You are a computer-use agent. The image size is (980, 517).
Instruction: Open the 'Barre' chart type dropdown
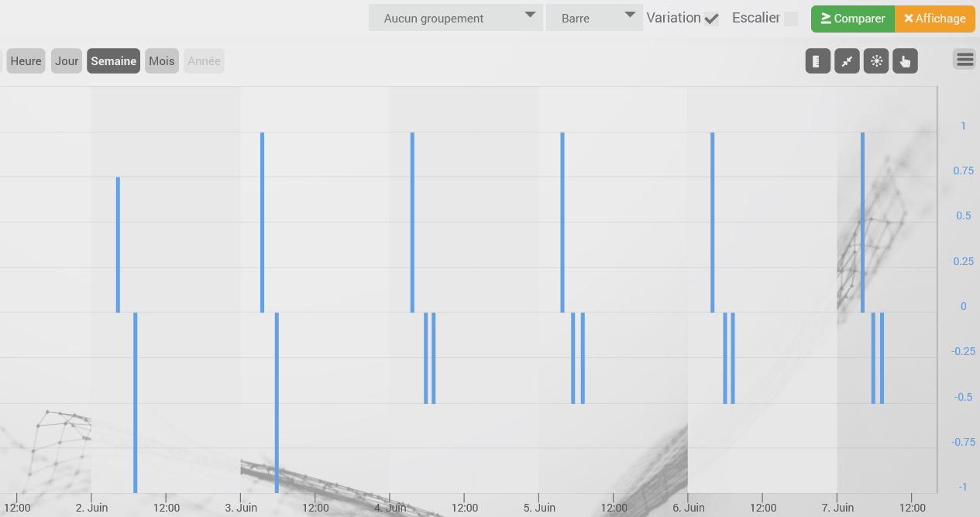pyautogui.click(x=594, y=18)
